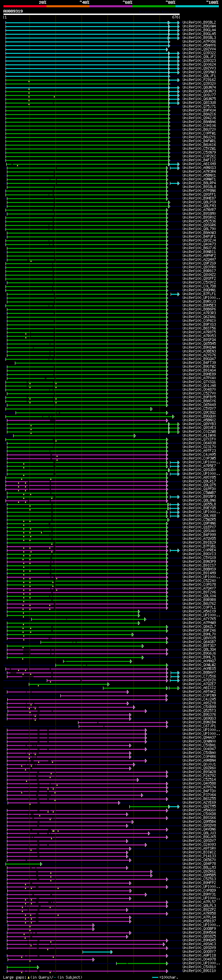
Task: Click the label UniRef100_A8IXI2
Action: click(x=199, y=688)
